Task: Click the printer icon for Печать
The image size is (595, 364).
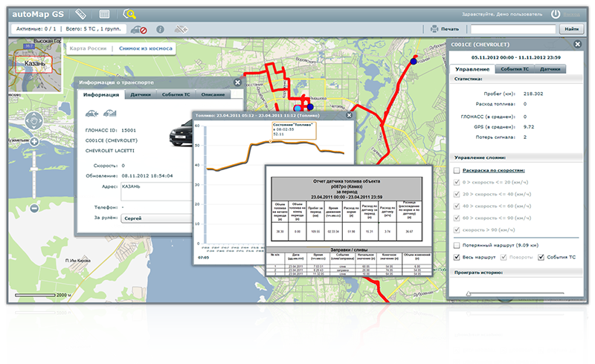Action: coord(435,30)
